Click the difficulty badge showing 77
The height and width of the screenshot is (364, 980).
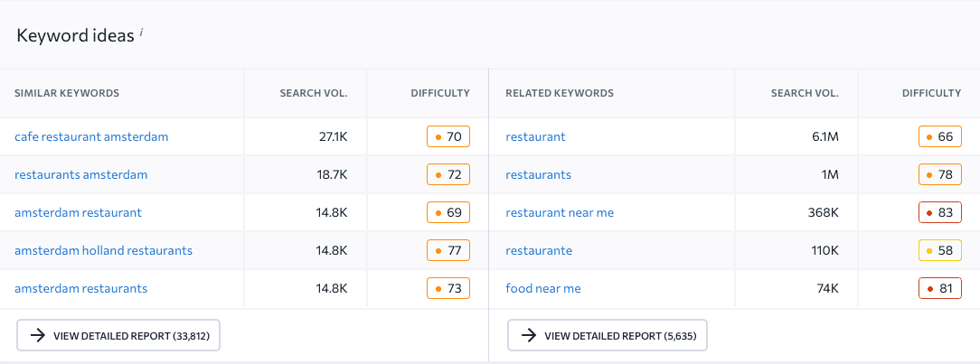point(448,251)
